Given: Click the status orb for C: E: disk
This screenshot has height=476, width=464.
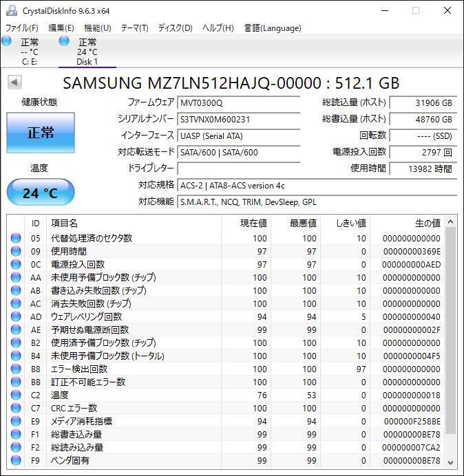Looking at the screenshot, I should coord(6,41).
